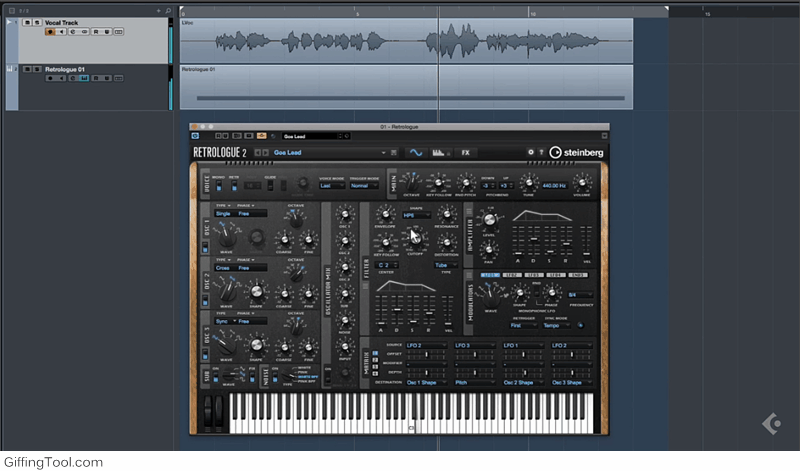Click the steinberg logo
This screenshot has height=471, width=800.
pyautogui.click(x=576, y=153)
